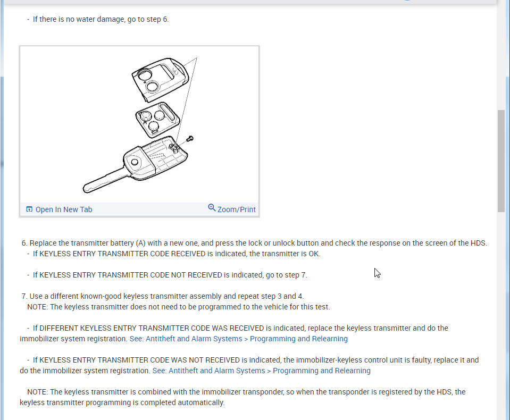Click the Open In New Tab link
This screenshot has width=510, height=420.
[64, 209]
